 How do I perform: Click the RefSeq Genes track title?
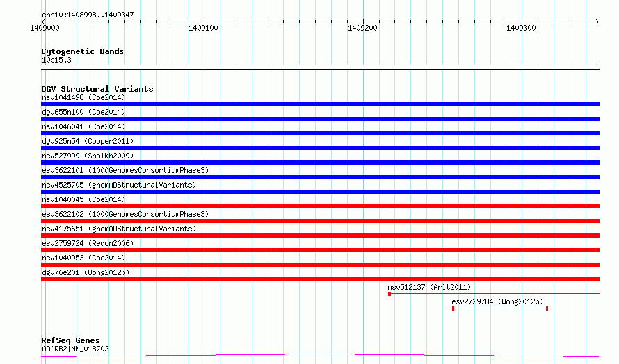70,340
